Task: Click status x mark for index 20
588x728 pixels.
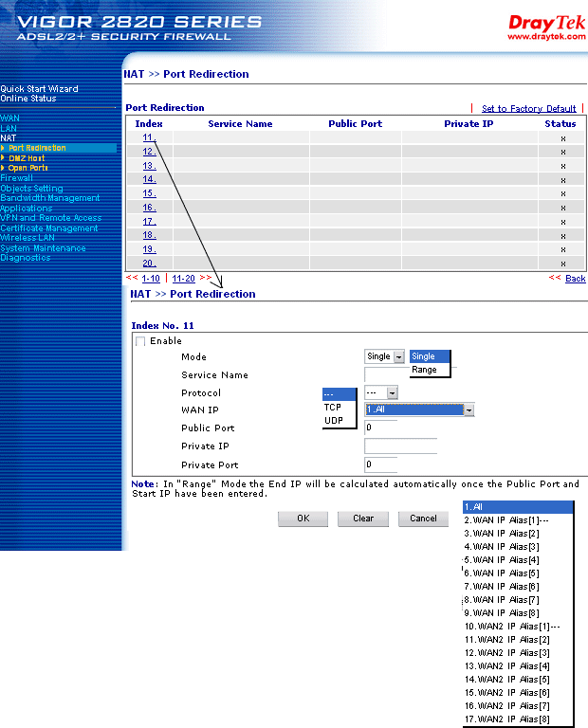Action: 563,264
